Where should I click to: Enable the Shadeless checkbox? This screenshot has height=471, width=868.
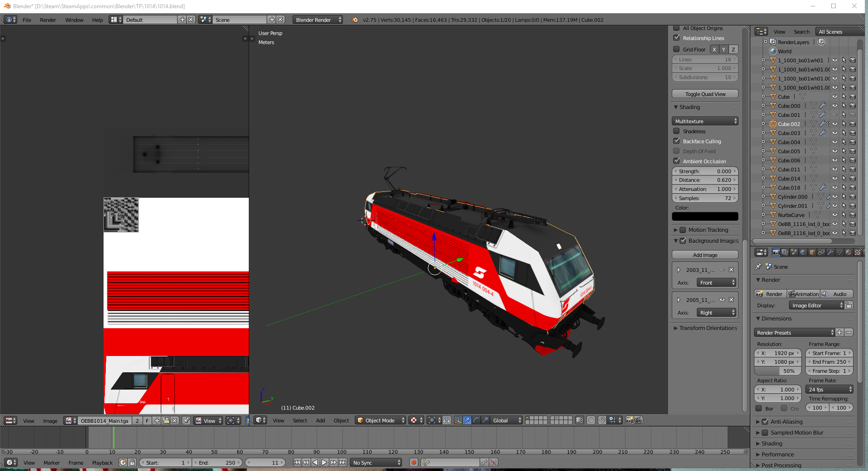676,131
